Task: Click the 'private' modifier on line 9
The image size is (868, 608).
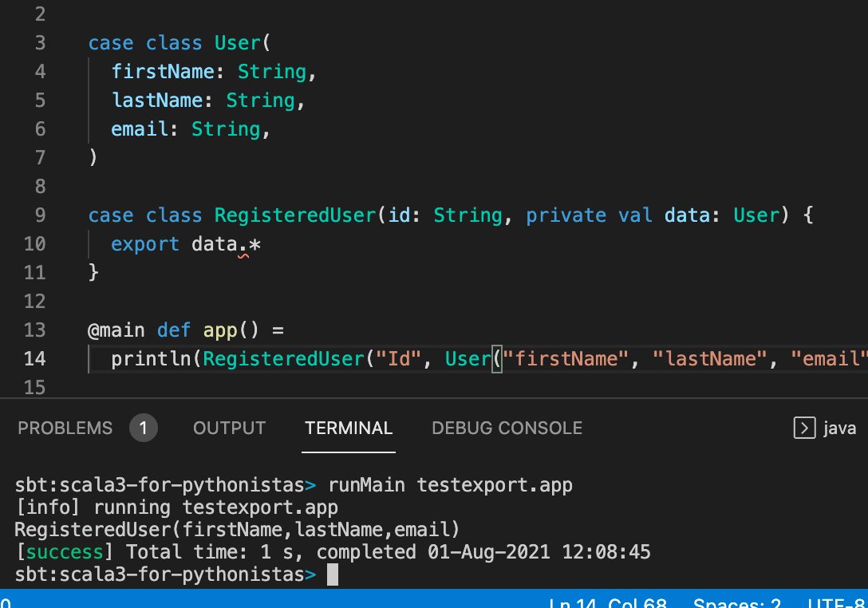Action: (x=566, y=215)
